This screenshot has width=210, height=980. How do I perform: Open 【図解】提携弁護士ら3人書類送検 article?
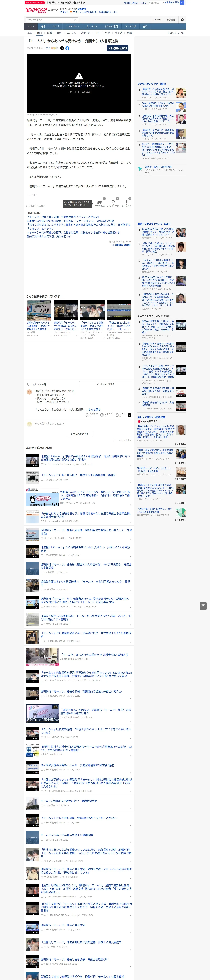(x=86, y=748)
